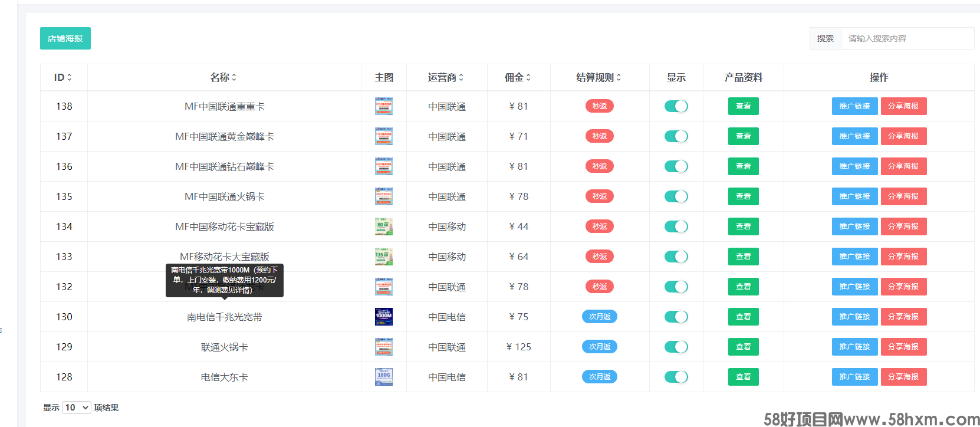Click 分享海报 for ID 136
Image resolution: width=980 pixels, height=427 pixels.
[904, 166]
